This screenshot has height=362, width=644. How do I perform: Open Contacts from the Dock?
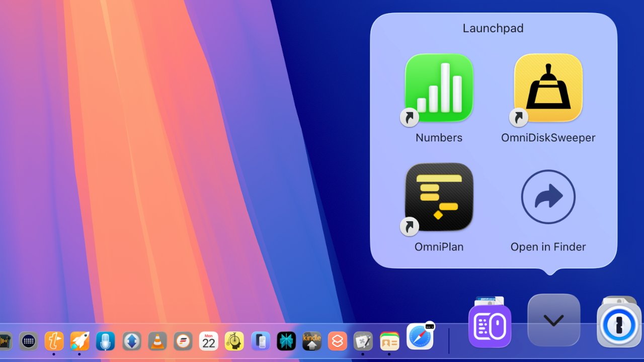point(389,341)
